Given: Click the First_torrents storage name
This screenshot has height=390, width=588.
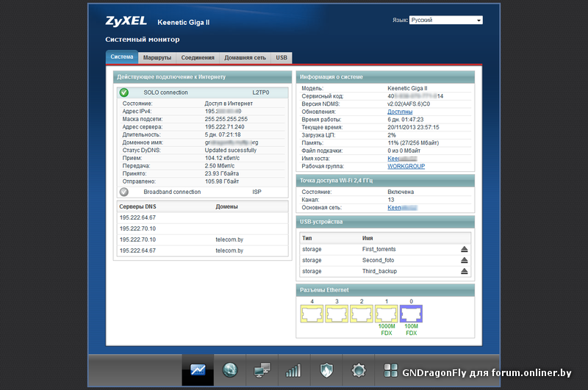Looking at the screenshot, I should click(x=379, y=249).
